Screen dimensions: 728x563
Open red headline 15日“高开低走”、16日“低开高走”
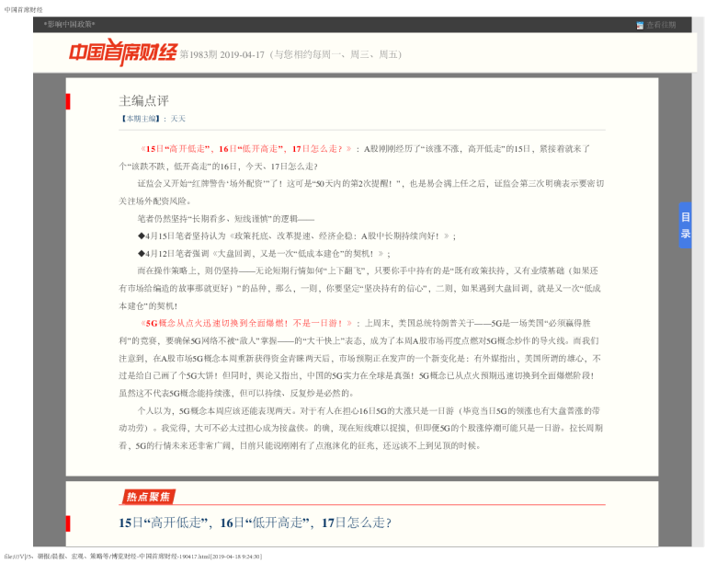coord(246,149)
